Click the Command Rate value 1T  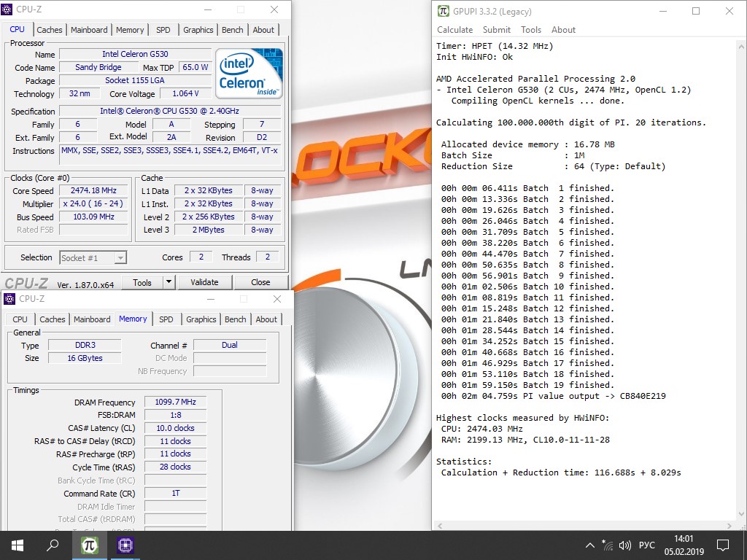(175, 494)
